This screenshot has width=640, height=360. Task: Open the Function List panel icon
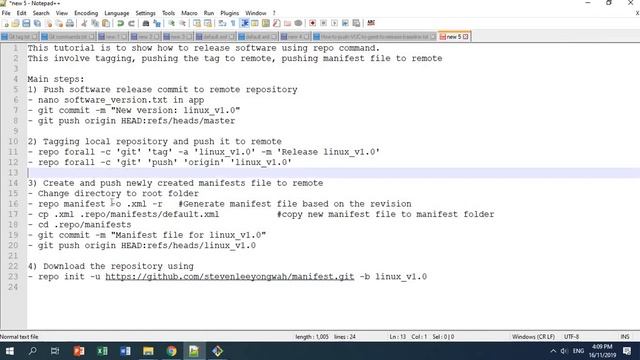tap(276, 23)
